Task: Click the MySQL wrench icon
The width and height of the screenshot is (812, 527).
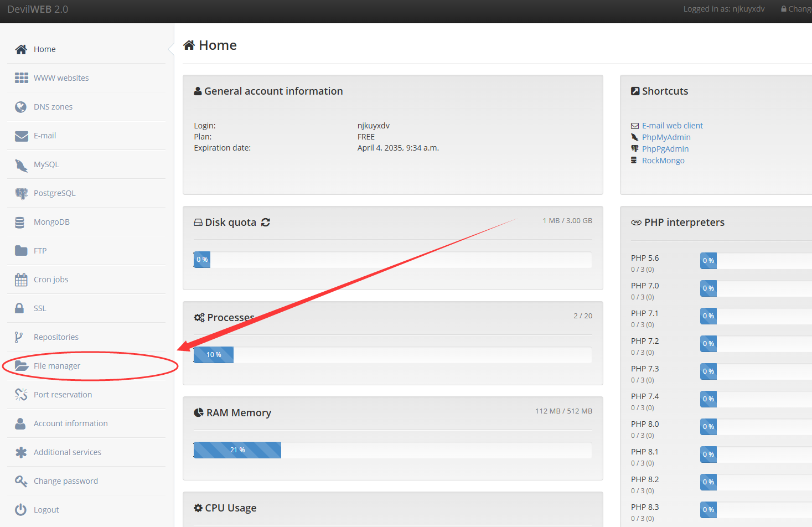Action: tap(21, 164)
